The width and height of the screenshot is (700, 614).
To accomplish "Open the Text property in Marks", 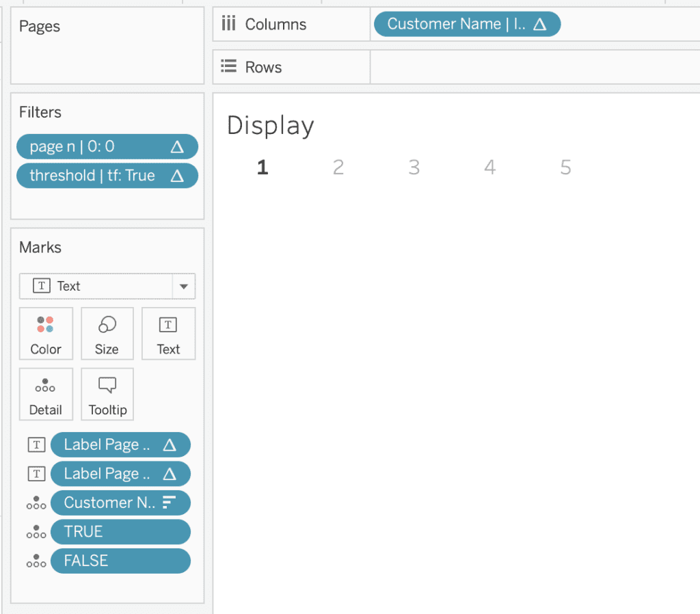I will click(168, 334).
